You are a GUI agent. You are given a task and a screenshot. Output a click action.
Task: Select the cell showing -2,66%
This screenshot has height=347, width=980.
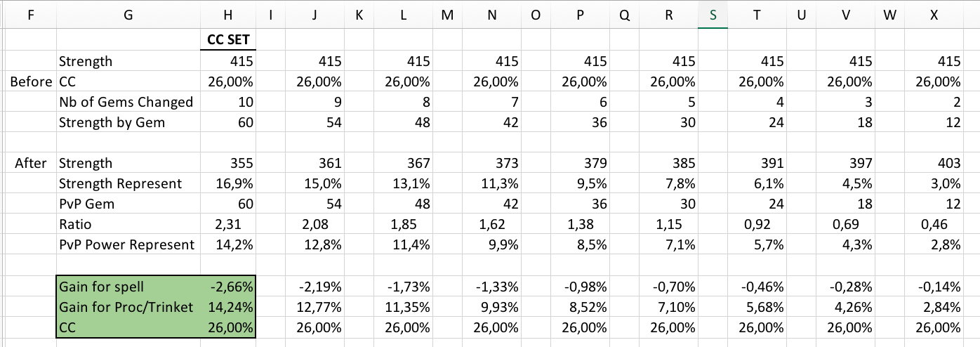(x=231, y=287)
